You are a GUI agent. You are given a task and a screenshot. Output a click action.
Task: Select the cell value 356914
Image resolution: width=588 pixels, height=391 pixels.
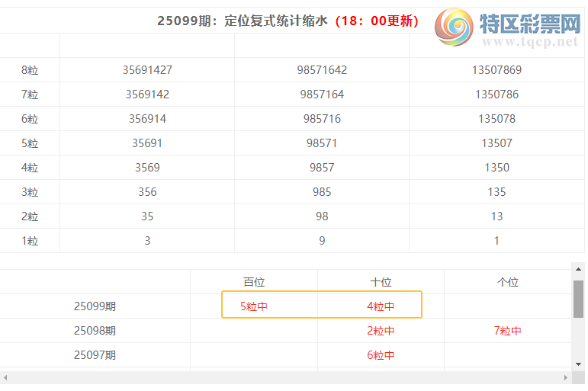(x=147, y=119)
